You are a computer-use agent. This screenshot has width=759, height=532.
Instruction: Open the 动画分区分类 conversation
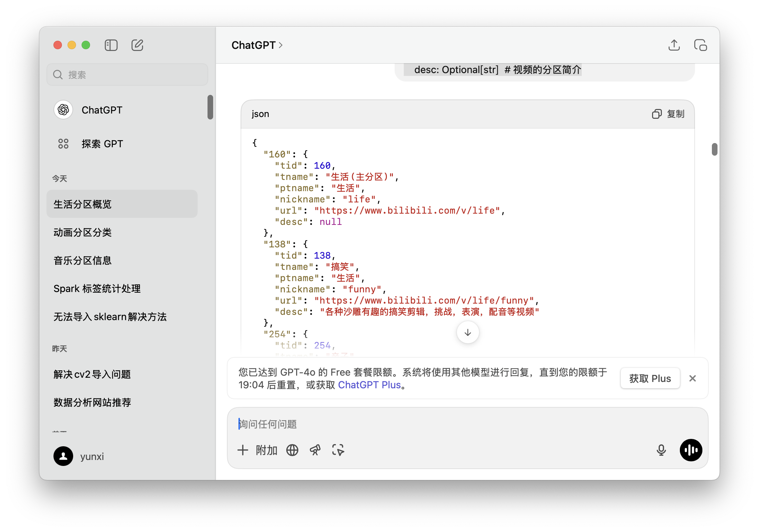point(122,232)
